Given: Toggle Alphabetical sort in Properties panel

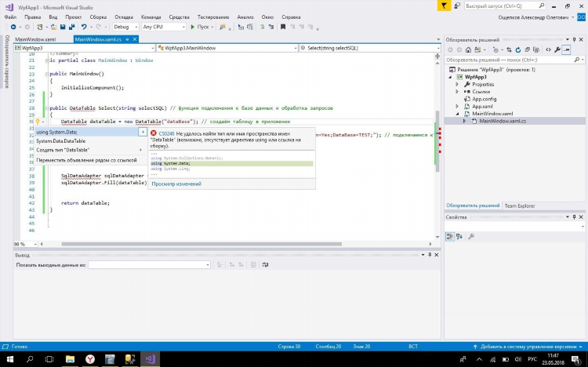Looking at the screenshot, I should (459, 236).
